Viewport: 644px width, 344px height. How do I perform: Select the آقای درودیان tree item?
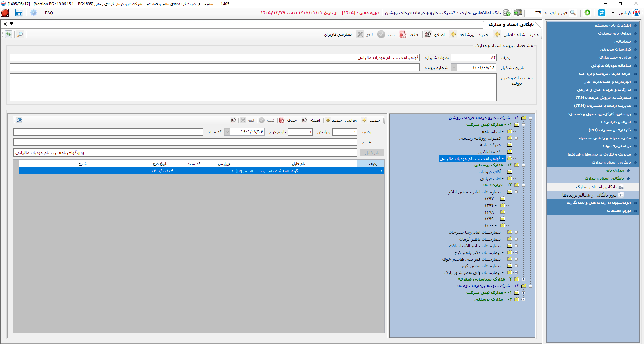(491, 172)
